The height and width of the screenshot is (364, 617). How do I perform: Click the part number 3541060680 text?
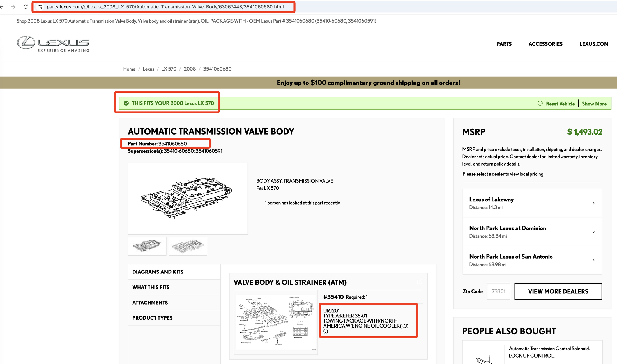172,144
